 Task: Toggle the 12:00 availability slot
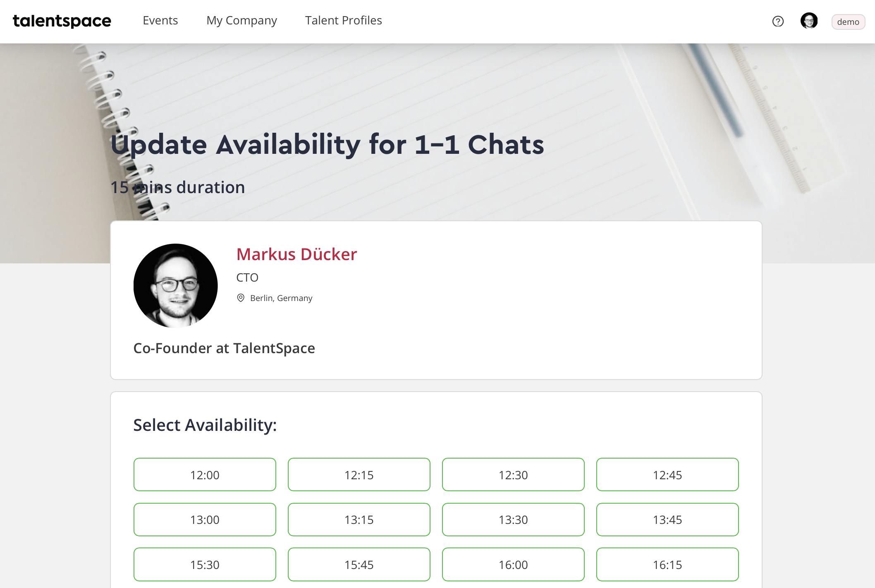(x=205, y=475)
